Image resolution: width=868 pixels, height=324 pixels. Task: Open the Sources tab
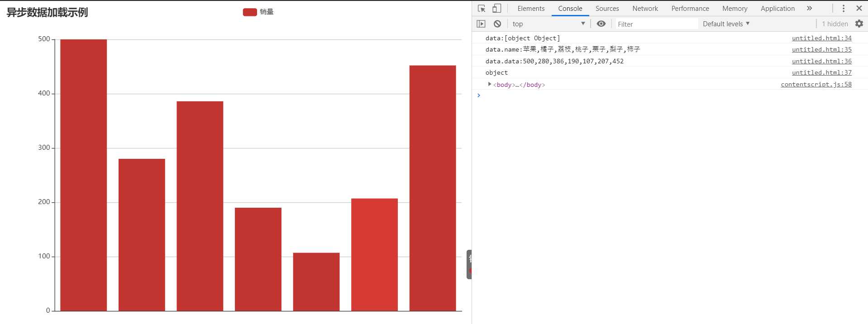pos(607,9)
